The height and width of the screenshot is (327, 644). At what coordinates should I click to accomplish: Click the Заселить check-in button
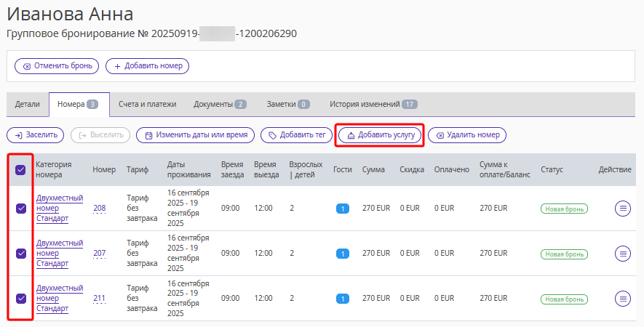click(x=36, y=135)
